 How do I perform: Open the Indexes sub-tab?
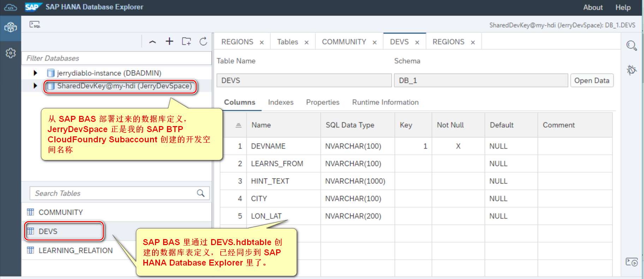[x=281, y=102]
